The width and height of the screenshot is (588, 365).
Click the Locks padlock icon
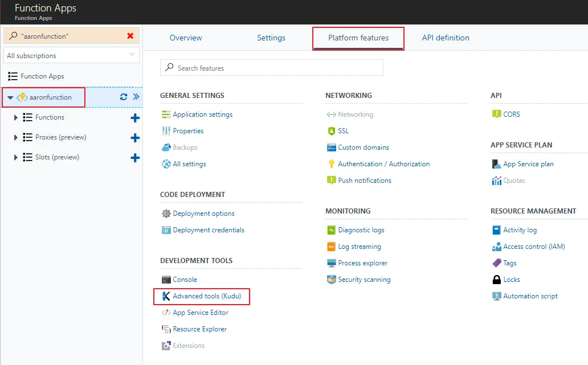coord(496,280)
